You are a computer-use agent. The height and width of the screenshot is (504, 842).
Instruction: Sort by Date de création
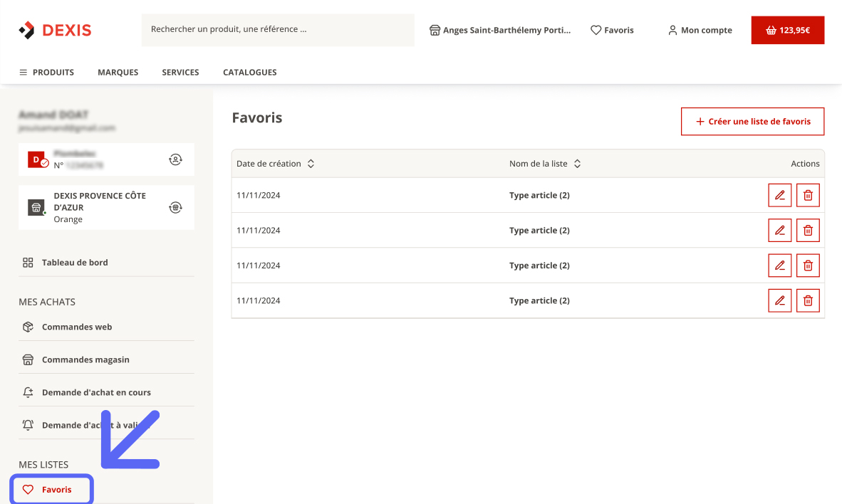275,164
